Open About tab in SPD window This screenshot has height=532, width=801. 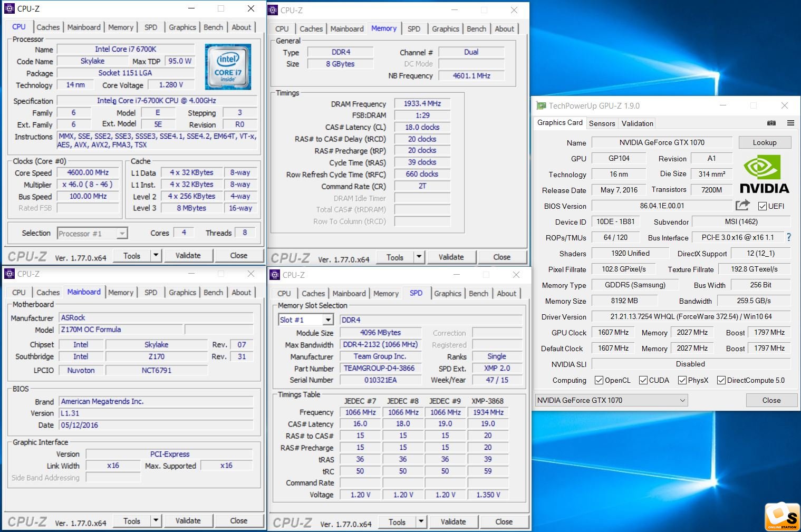[x=507, y=294]
